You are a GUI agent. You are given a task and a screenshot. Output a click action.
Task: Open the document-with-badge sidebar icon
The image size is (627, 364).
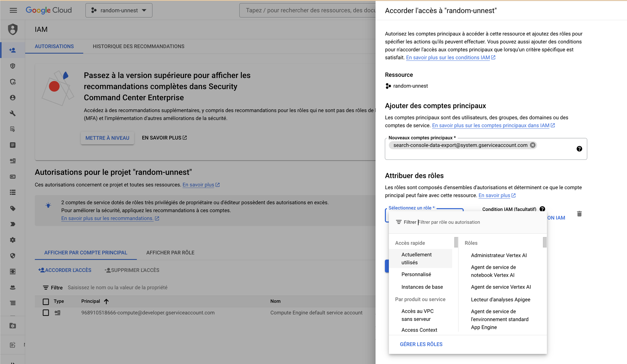pos(13,129)
